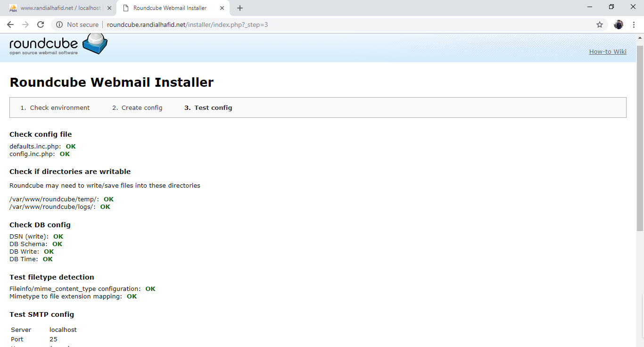Click the 'Roundcube may need to write/save' sentence
The width and height of the screenshot is (644, 347).
105,186
